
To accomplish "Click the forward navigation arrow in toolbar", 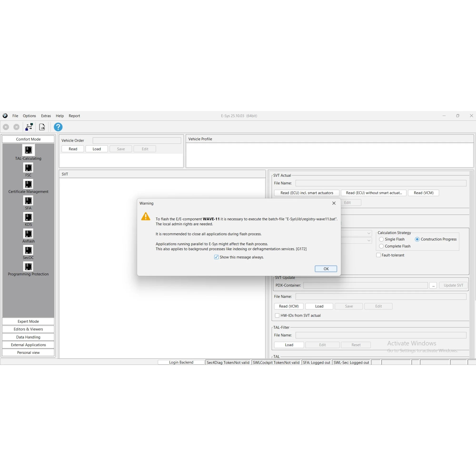I will [16, 127].
